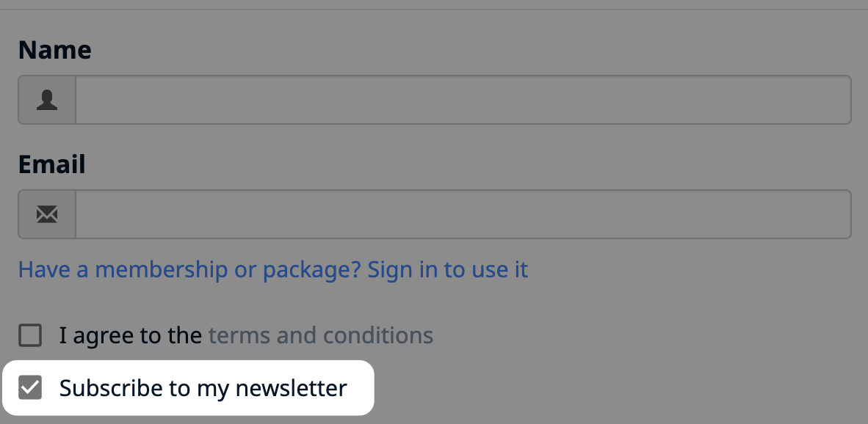Click the 'Sign in to use it' text
868x424 pixels.
tap(448, 270)
